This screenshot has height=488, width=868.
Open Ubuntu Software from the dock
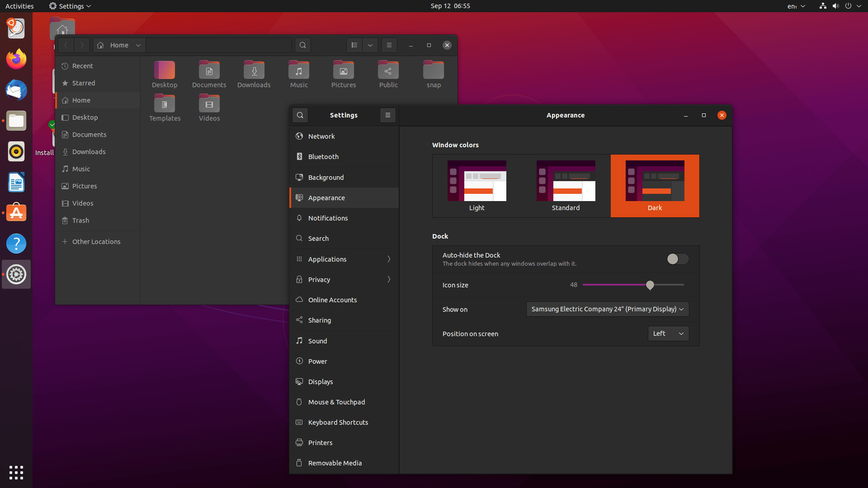(16, 213)
